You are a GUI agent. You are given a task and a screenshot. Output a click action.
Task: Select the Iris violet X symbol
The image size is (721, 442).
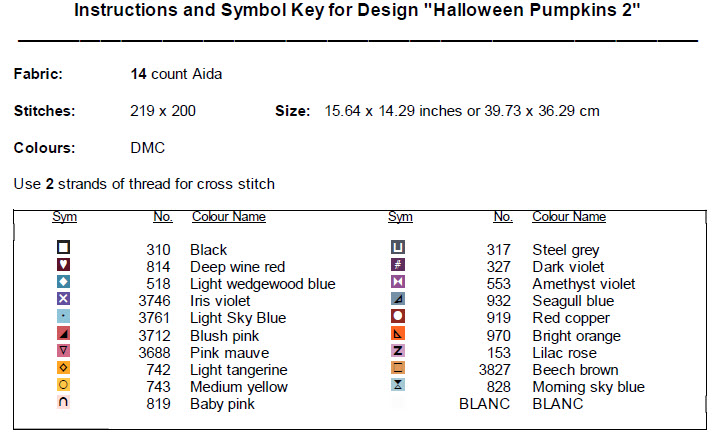(64, 299)
